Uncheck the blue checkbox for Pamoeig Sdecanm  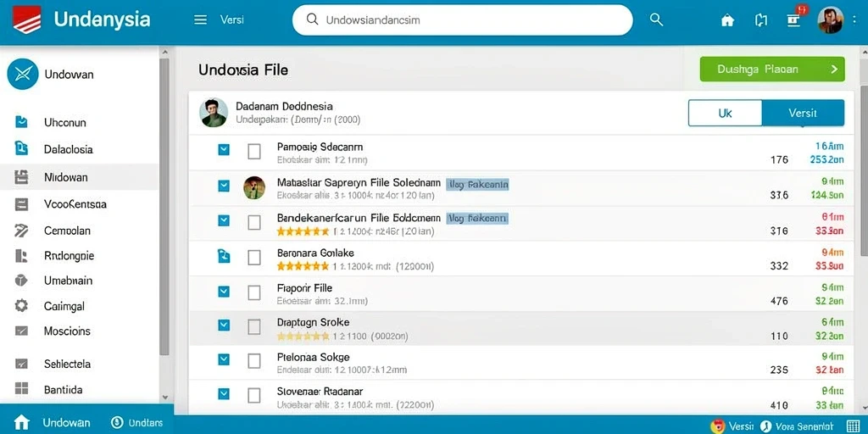224,149
